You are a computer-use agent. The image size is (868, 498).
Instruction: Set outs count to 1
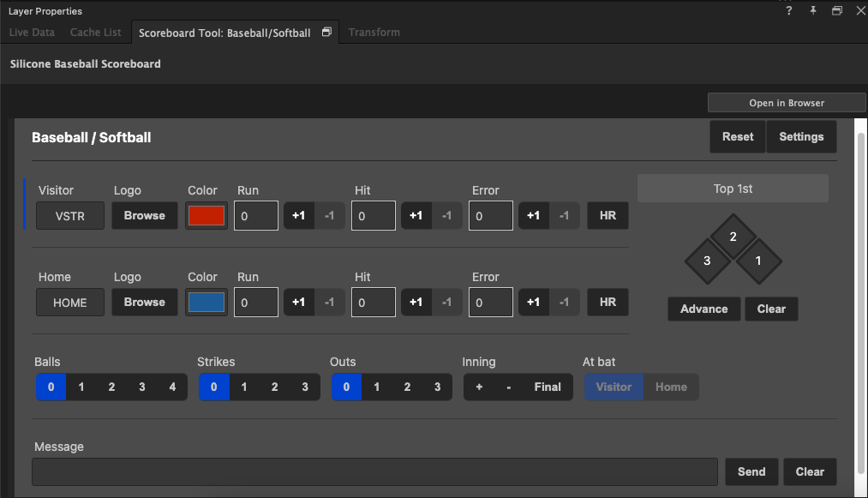(x=376, y=387)
